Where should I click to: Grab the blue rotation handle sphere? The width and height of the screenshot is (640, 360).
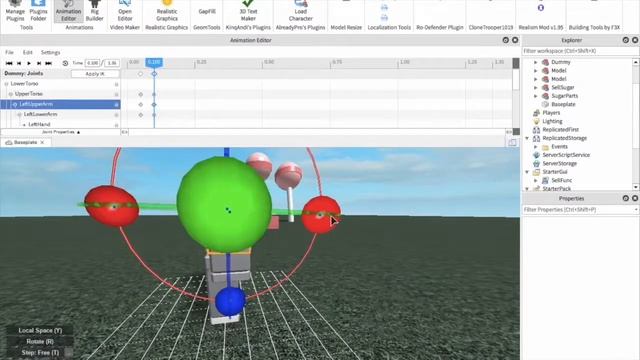pos(230,301)
